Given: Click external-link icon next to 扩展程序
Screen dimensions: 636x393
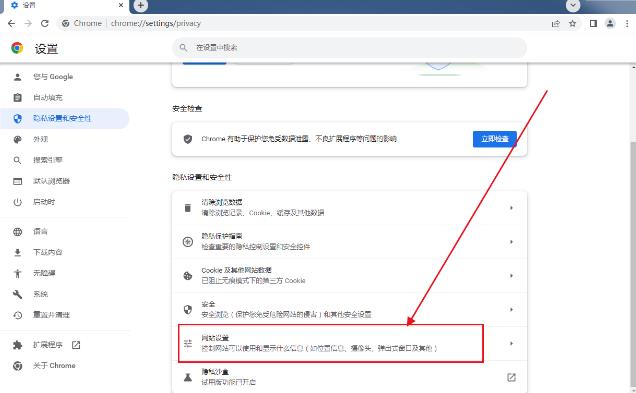Looking at the screenshot, I should [76, 345].
